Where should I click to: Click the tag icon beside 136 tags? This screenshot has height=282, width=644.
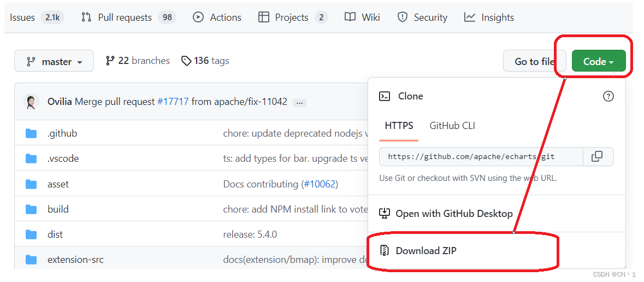(x=186, y=61)
